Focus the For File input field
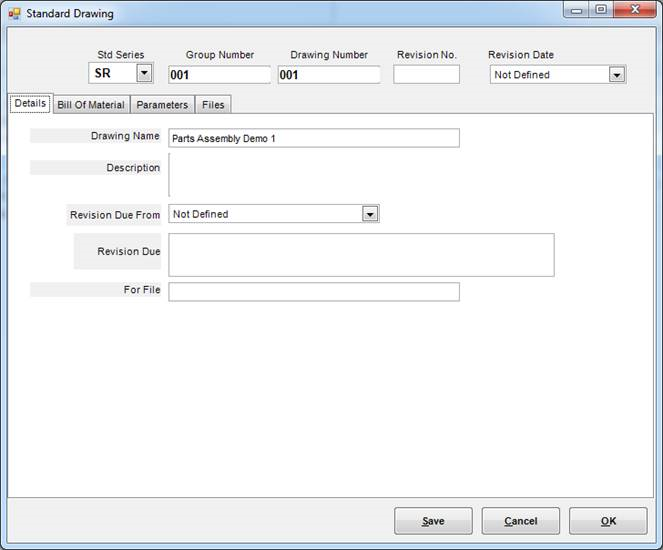This screenshot has height=550, width=663. (313, 291)
